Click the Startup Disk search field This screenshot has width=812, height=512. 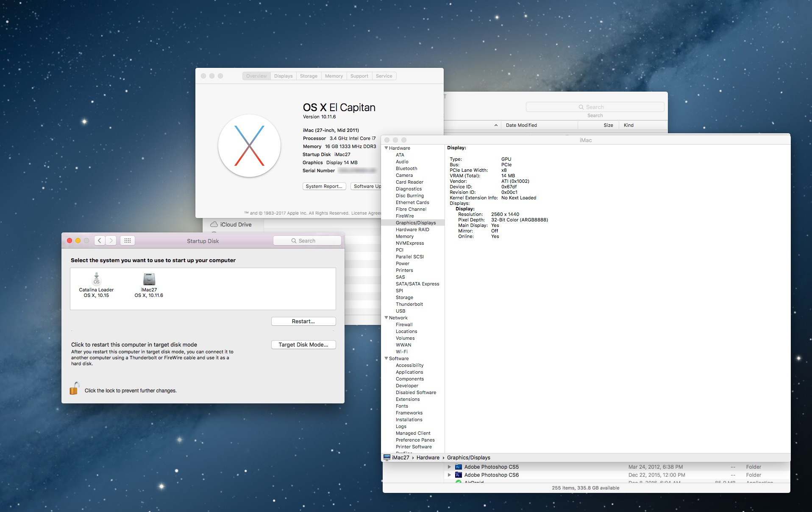[307, 241]
